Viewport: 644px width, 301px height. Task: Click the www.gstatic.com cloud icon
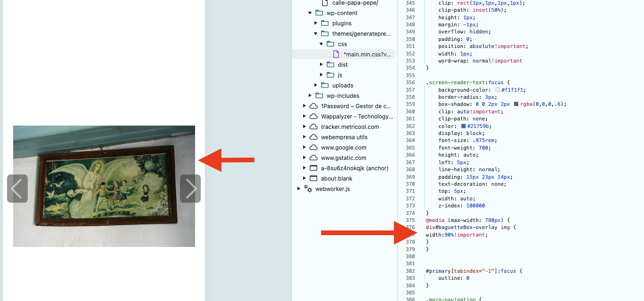(314, 158)
